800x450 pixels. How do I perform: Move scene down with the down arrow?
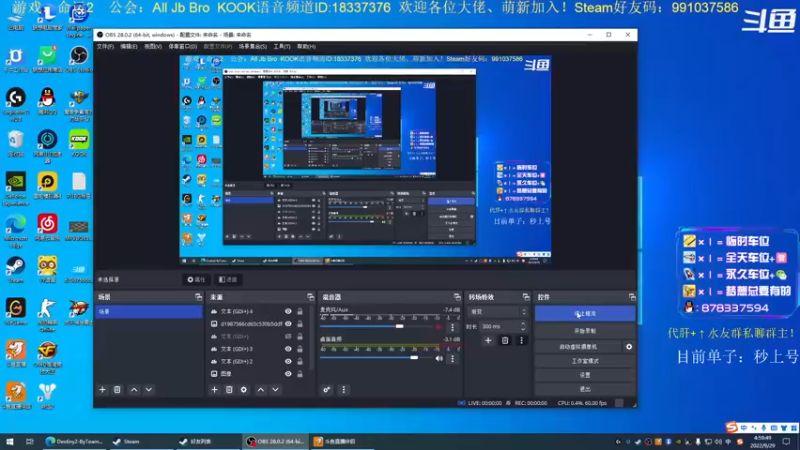(x=148, y=390)
